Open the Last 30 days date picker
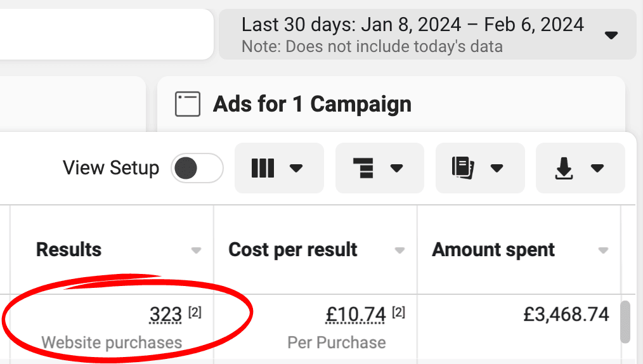Image resolution: width=643 pixels, height=364 pixels. point(427,34)
